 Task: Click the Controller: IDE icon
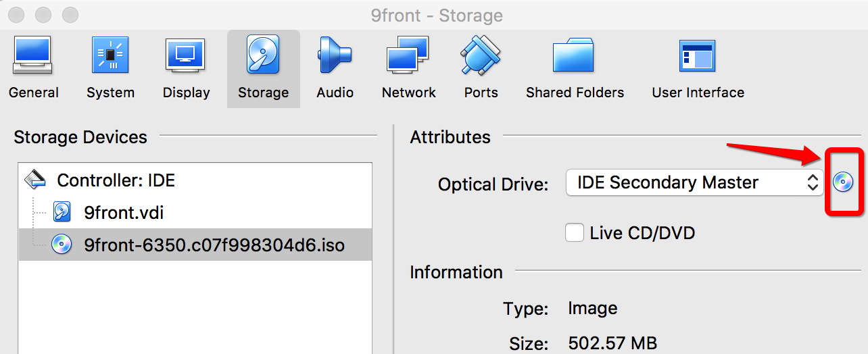(x=36, y=180)
